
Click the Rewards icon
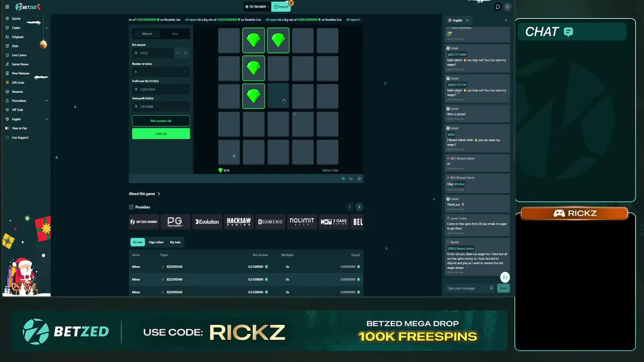click(7, 92)
